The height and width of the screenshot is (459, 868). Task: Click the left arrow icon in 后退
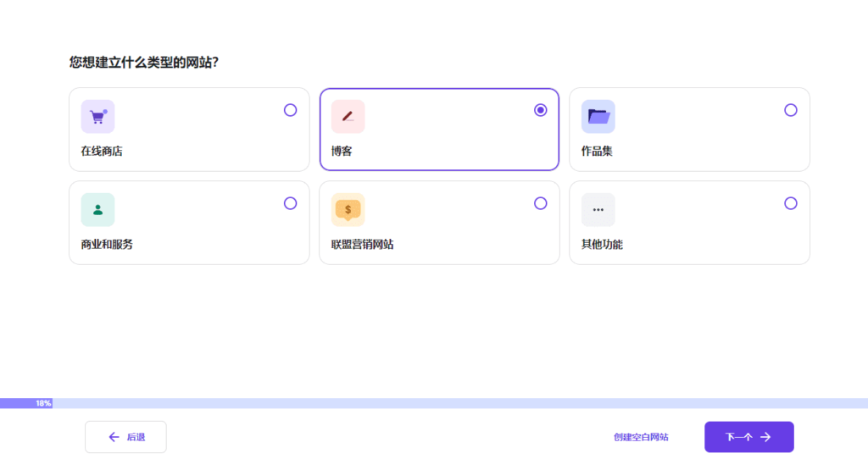click(114, 437)
